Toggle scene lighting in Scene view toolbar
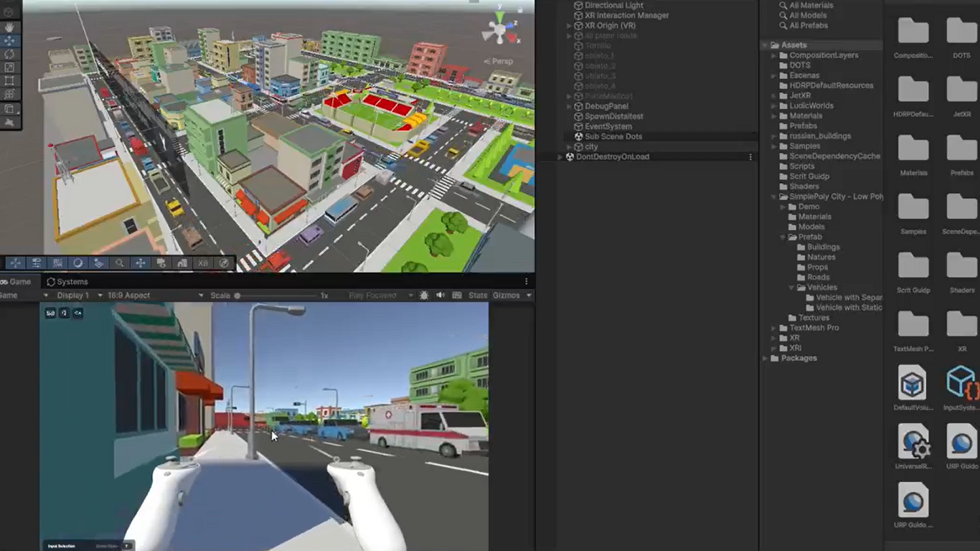The height and width of the screenshot is (551, 980). click(x=79, y=263)
